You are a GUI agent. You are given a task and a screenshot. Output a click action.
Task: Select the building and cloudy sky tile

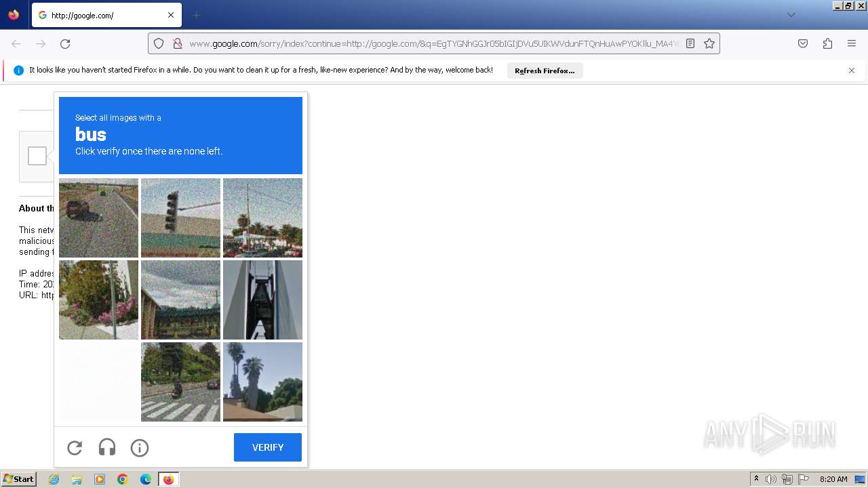tap(180, 300)
